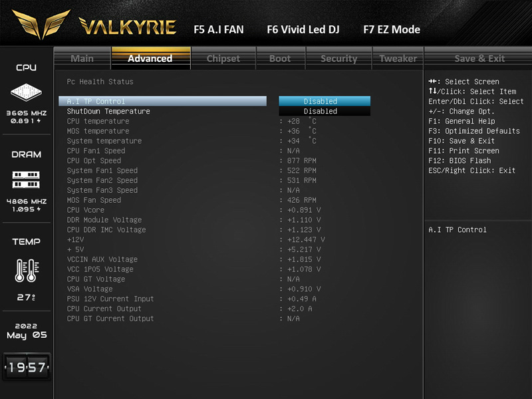Open the Tweaker tab
The height and width of the screenshot is (399, 532).
pos(398,59)
